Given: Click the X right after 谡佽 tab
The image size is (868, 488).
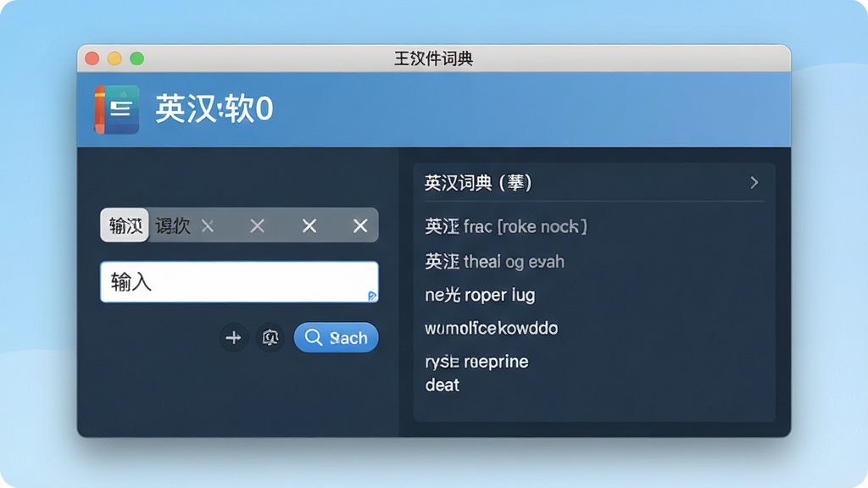Looking at the screenshot, I should [208, 225].
